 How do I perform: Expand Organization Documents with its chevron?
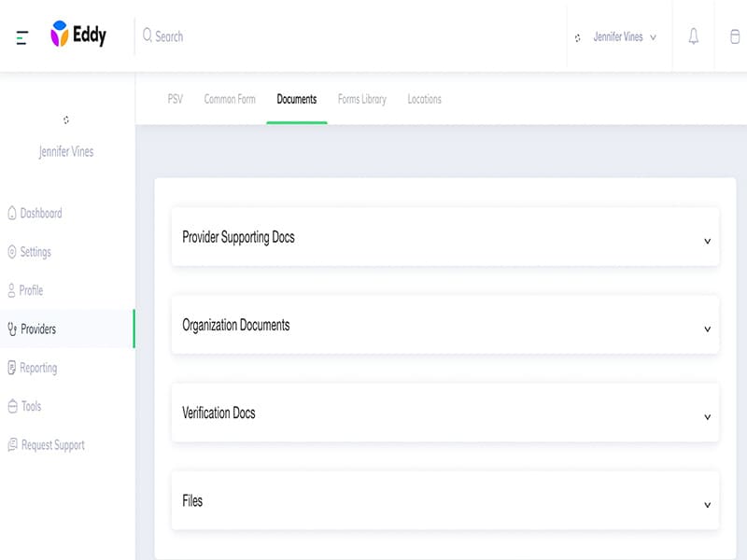(x=708, y=329)
